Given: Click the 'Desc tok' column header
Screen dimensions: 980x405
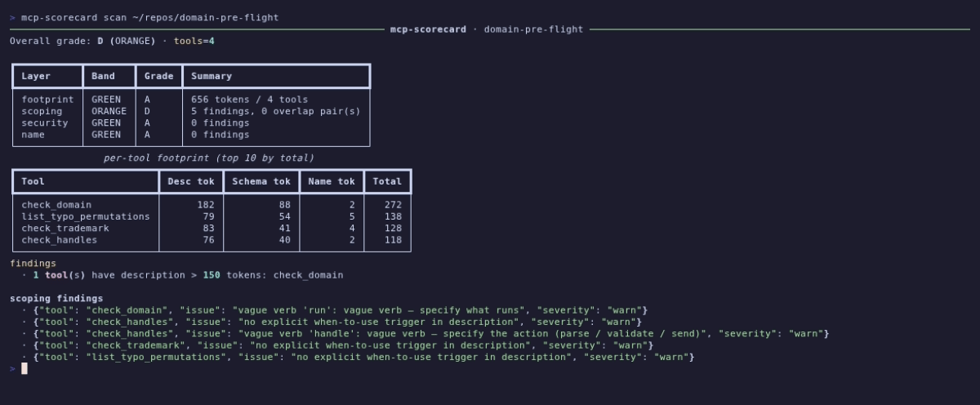Looking at the screenshot, I should (x=191, y=181).
